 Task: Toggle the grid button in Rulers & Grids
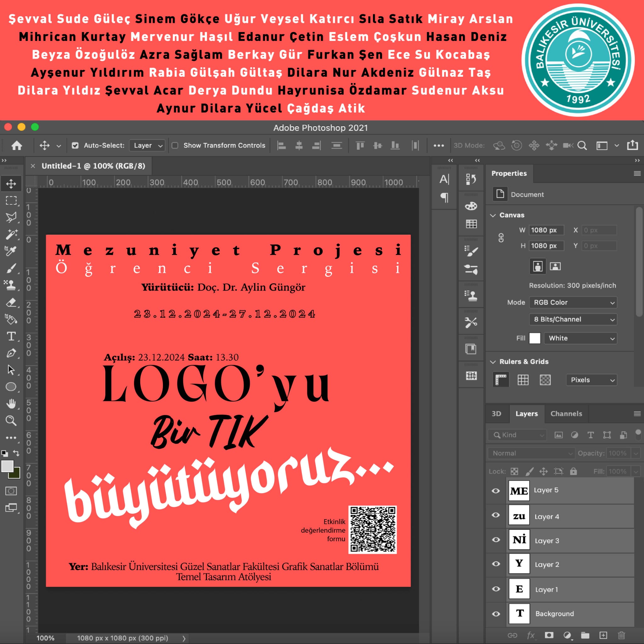coord(523,380)
